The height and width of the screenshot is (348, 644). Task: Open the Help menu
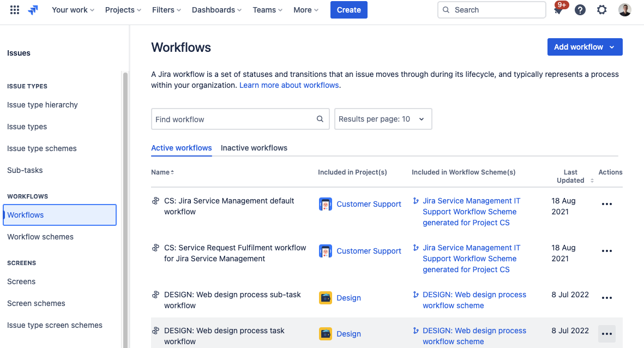pos(580,9)
